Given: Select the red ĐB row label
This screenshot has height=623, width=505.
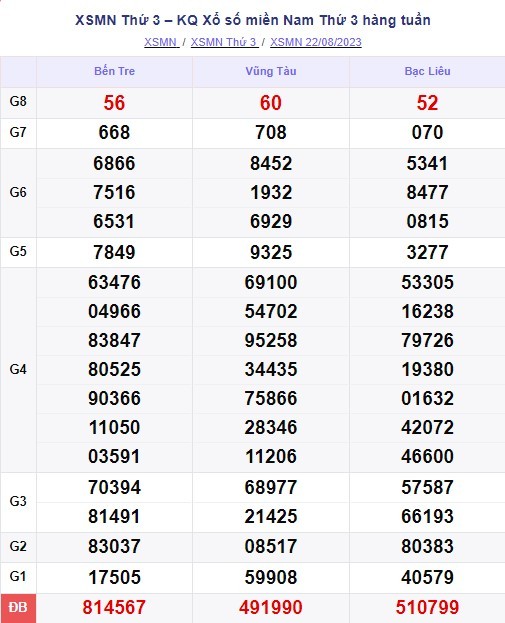Looking at the screenshot, I should 18,608.
